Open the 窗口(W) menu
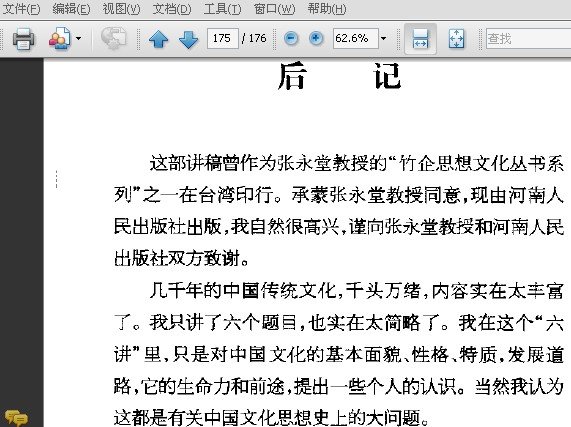 [274, 8]
